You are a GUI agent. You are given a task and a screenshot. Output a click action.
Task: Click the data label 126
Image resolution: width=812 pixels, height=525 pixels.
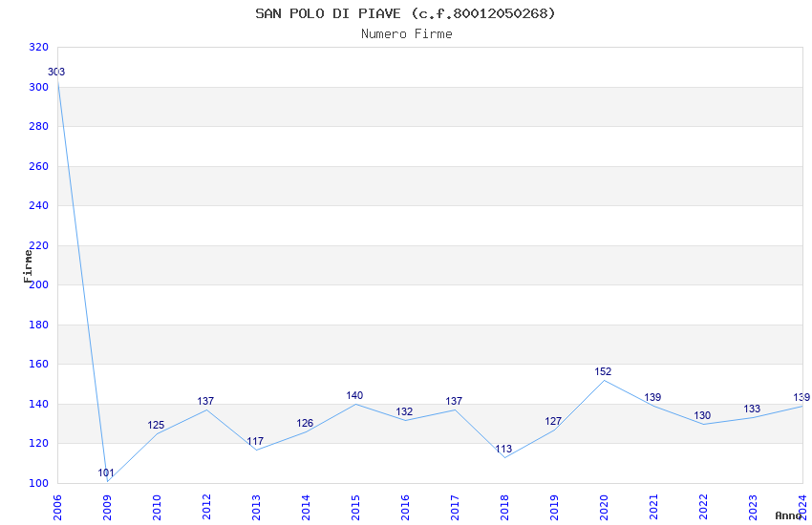click(x=305, y=423)
